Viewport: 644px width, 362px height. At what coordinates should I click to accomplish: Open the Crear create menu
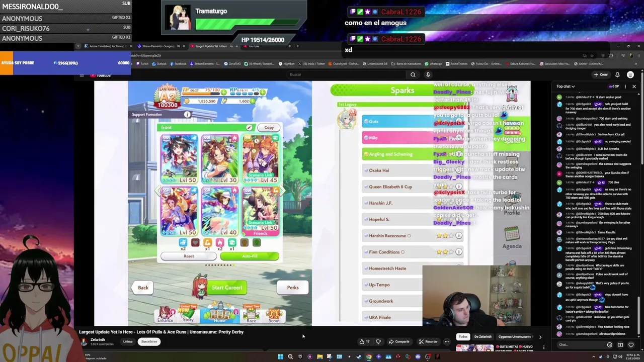pyautogui.click(x=601, y=74)
